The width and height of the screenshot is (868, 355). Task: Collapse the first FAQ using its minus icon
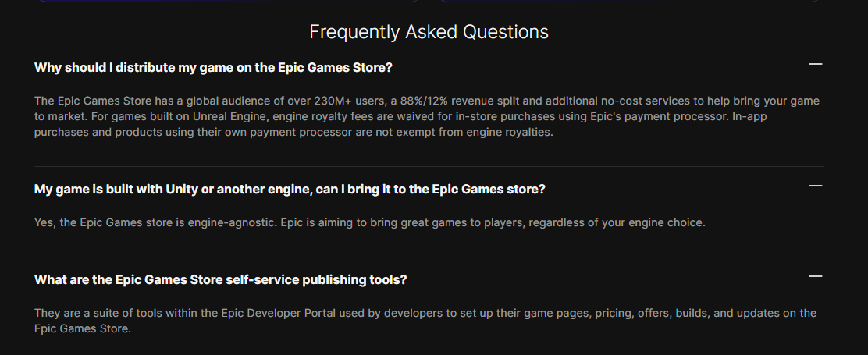point(816,64)
